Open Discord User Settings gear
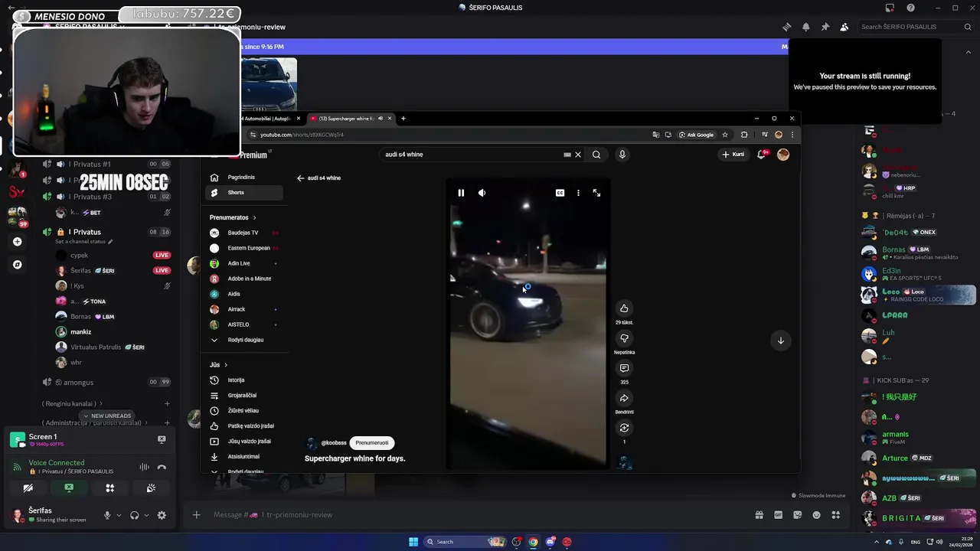The height and width of the screenshot is (551, 980). click(162, 515)
